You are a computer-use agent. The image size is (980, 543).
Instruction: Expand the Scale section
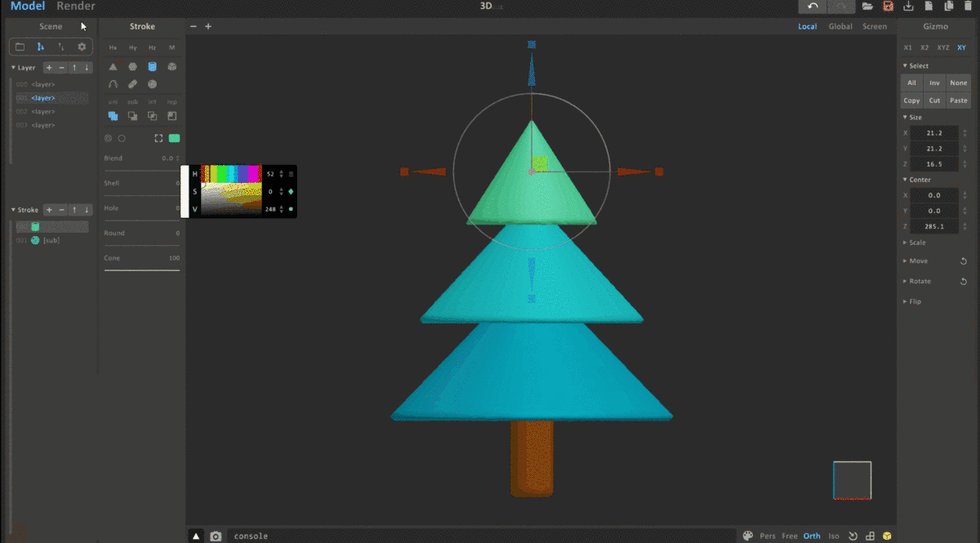tap(917, 243)
